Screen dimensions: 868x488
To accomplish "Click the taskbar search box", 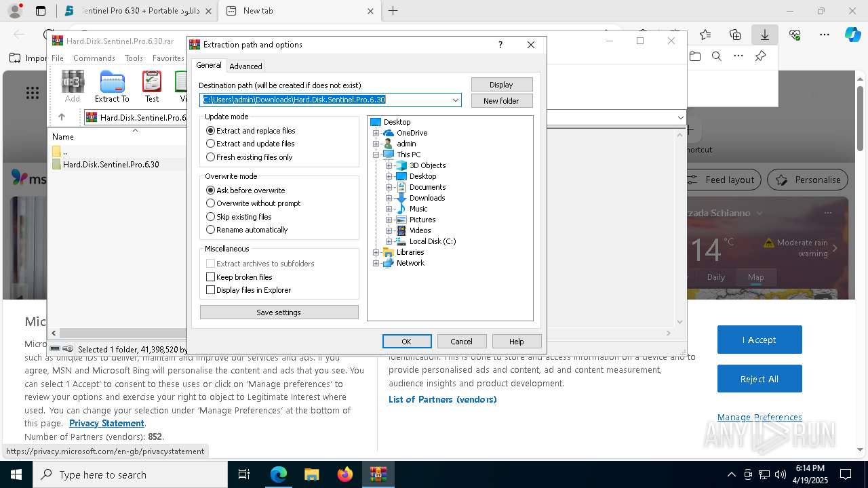I will pos(130,474).
